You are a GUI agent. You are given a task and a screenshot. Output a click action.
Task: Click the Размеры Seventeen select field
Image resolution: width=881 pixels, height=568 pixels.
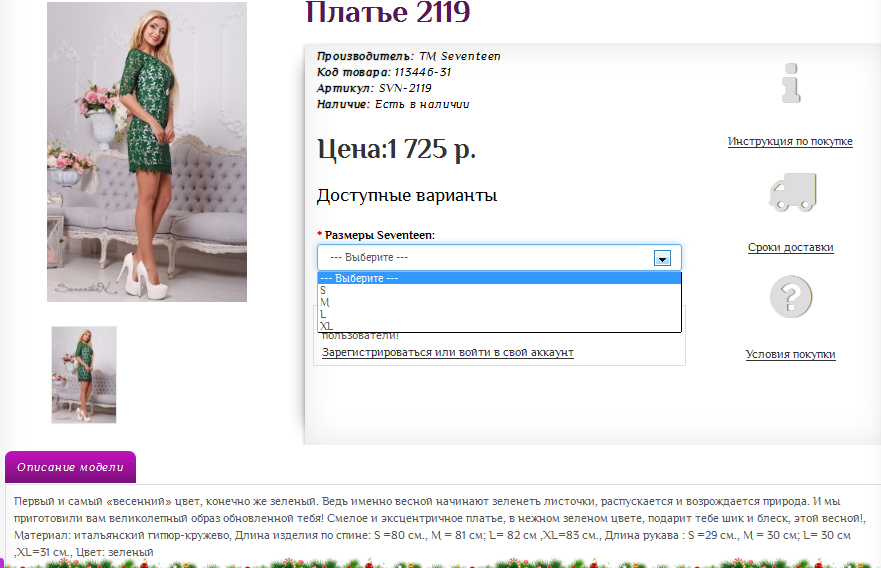click(x=499, y=258)
